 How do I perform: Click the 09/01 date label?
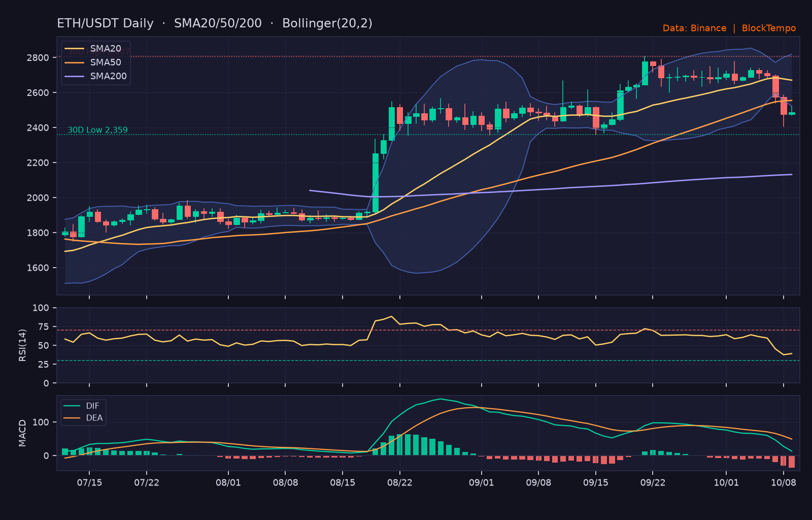click(x=481, y=482)
